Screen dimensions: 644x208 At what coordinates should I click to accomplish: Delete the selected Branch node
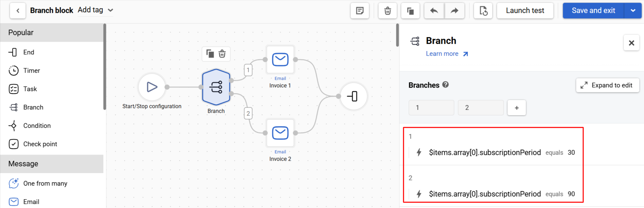click(222, 54)
